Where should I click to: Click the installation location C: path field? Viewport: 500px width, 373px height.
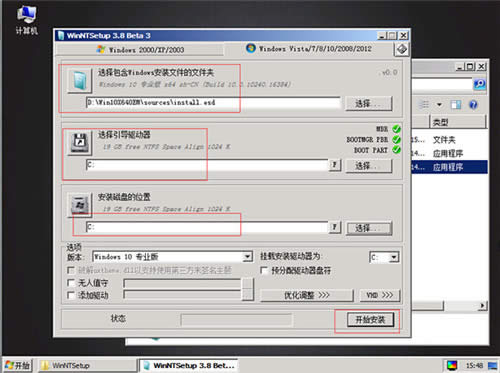coord(207,227)
